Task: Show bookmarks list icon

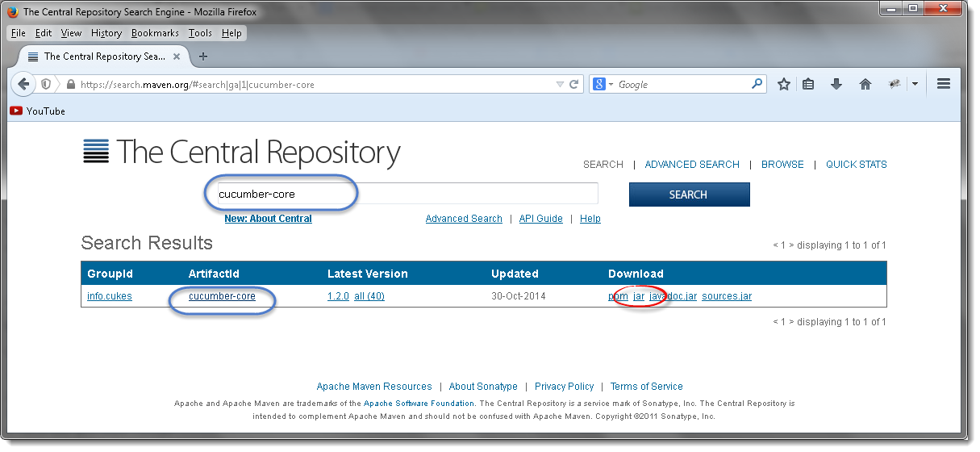Action: pos(808,84)
